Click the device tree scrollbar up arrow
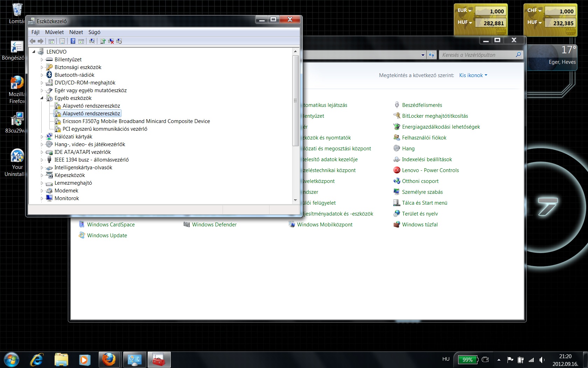This screenshot has height=368, width=588. [x=295, y=52]
